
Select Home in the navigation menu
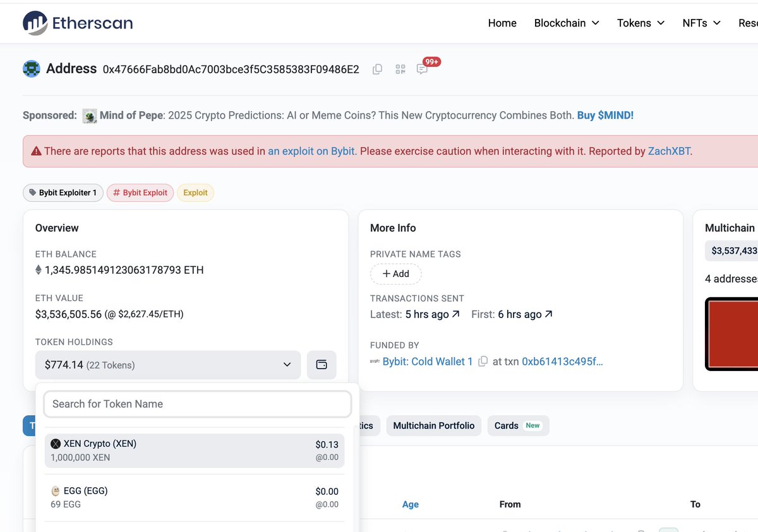[x=502, y=23]
